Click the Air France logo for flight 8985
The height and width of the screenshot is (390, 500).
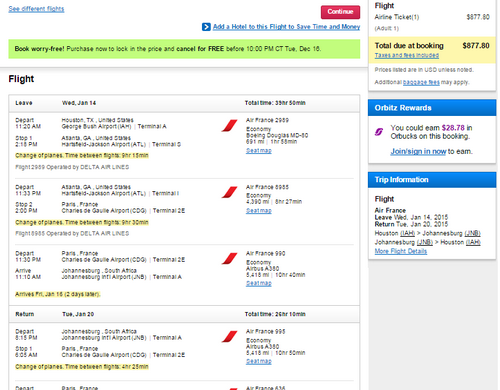pyautogui.click(x=229, y=192)
